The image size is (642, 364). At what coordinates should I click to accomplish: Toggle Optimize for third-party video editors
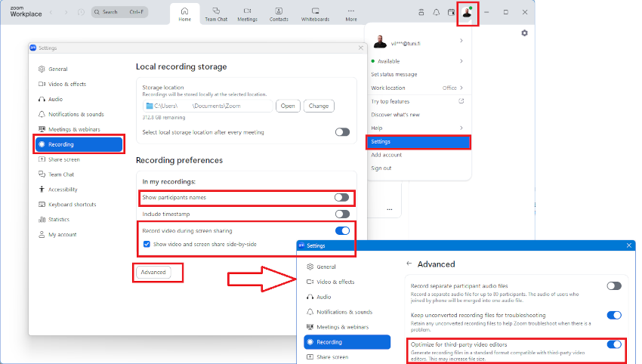click(614, 344)
